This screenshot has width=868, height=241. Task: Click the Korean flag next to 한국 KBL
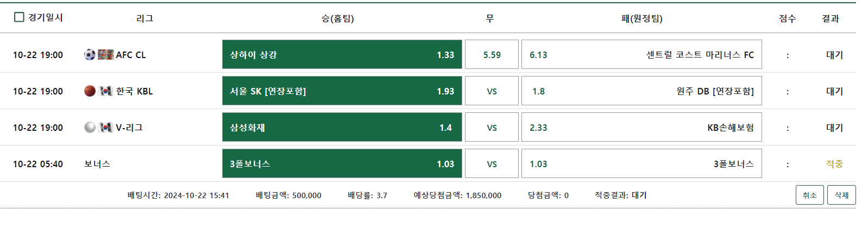tap(105, 91)
